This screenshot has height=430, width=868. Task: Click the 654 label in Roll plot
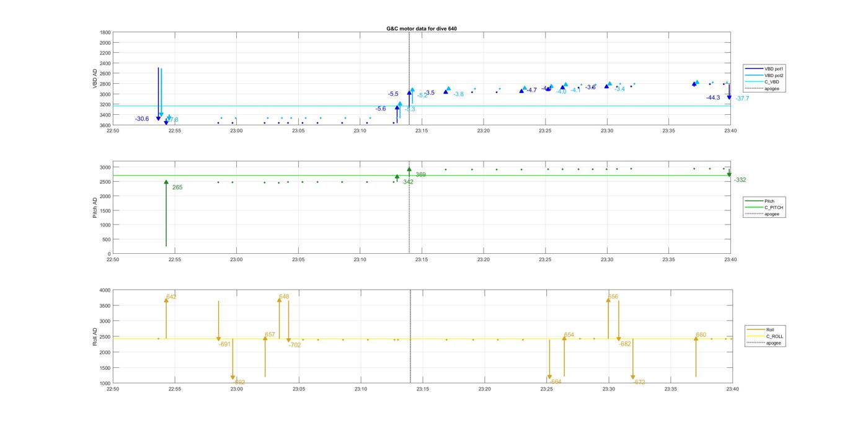point(569,336)
